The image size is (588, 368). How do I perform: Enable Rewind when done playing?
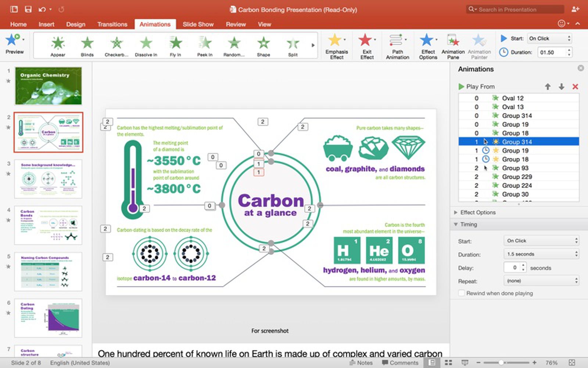[462, 293]
